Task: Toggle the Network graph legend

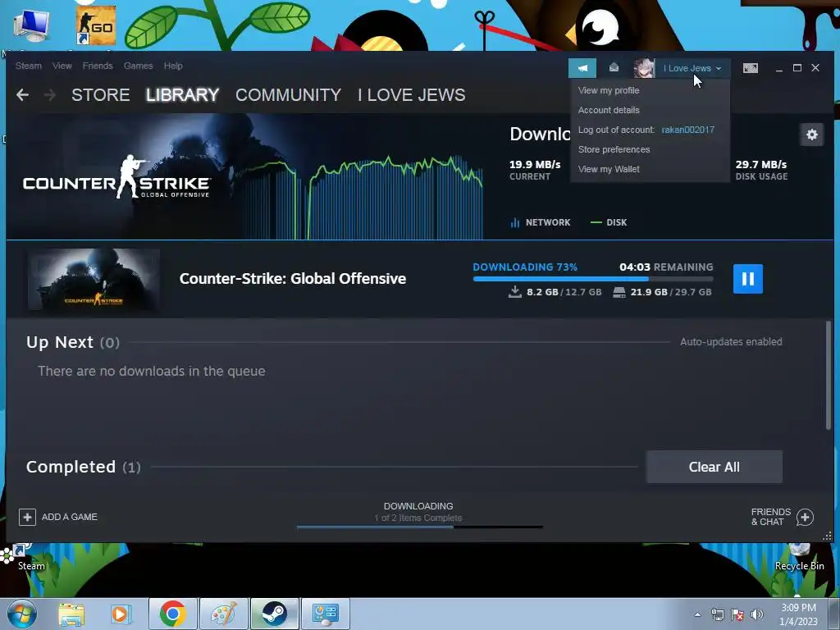Action: pos(540,222)
